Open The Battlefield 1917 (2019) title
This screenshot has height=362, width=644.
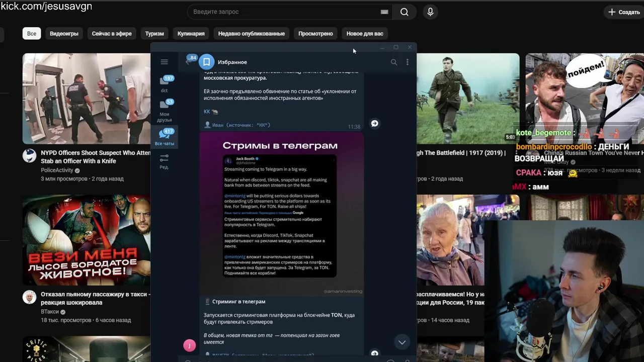(x=461, y=153)
